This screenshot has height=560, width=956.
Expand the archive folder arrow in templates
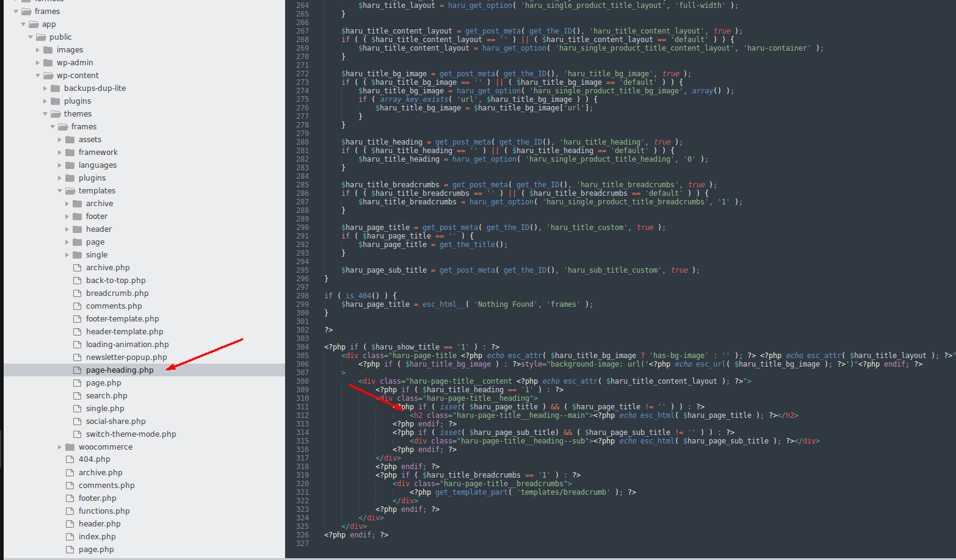tap(67, 204)
